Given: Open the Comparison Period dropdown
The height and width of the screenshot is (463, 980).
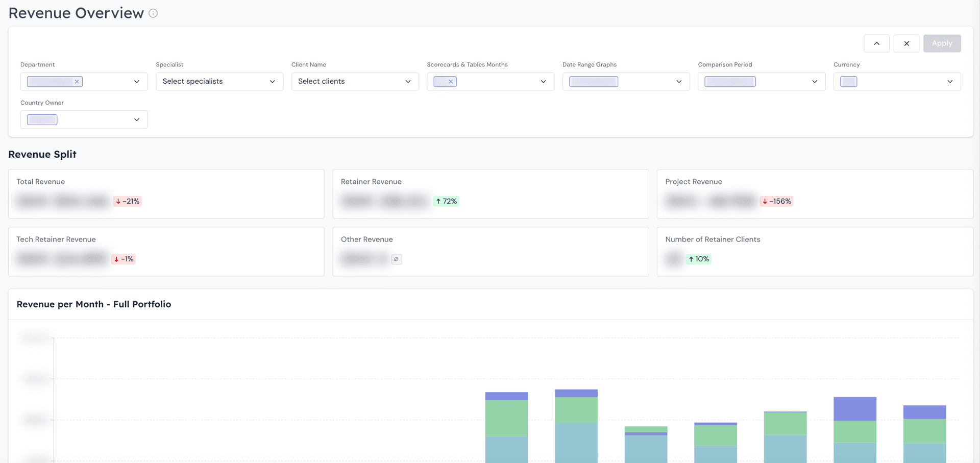Looking at the screenshot, I should [x=814, y=81].
